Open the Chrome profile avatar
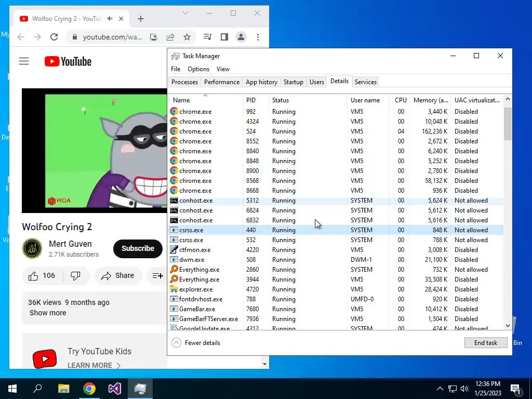Image resolution: width=532 pixels, height=399 pixels. (x=241, y=37)
